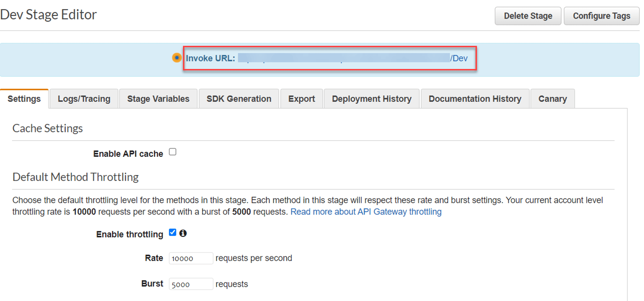Click the info icon beside Enable throttling
This screenshot has width=644, height=301.
tap(183, 233)
